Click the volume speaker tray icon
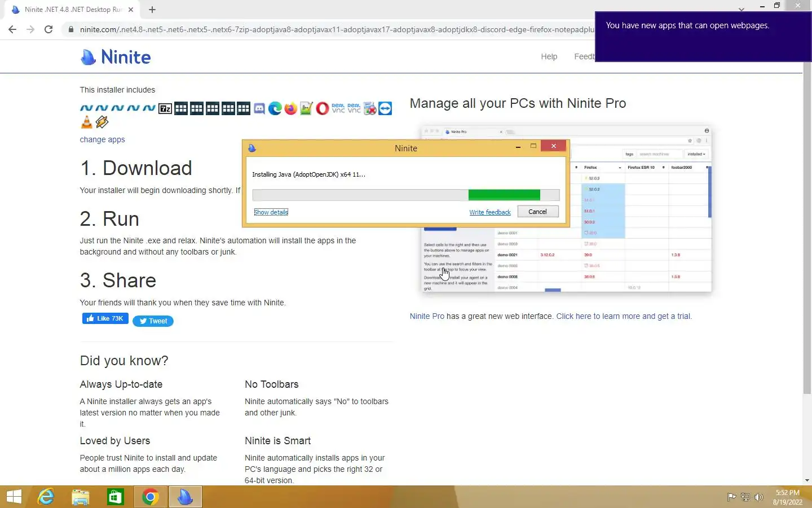This screenshot has height=508, width=812. coord(759,497)
